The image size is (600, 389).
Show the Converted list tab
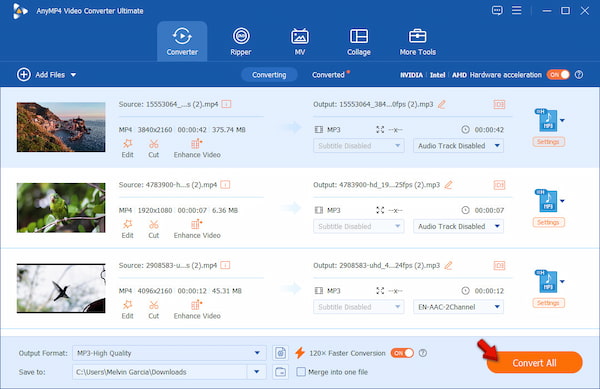tap(328, 75)
